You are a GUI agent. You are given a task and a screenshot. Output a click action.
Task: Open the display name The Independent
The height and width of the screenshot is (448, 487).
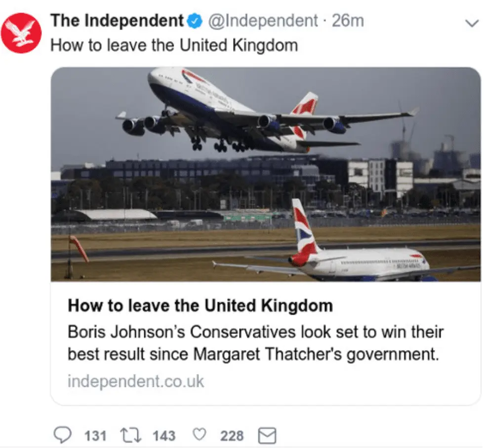(117, 21)
